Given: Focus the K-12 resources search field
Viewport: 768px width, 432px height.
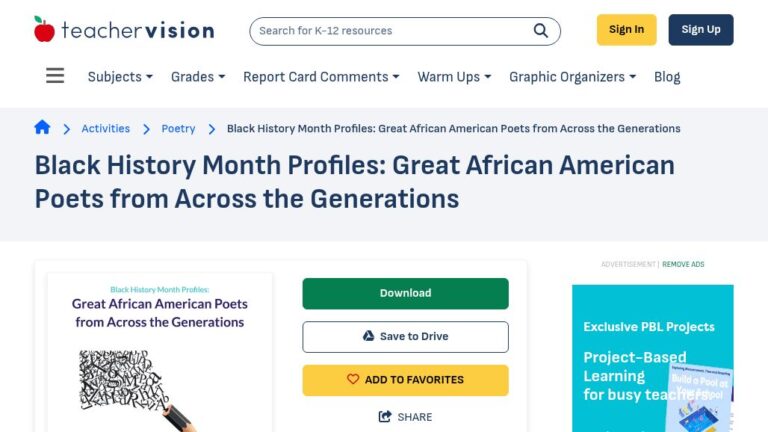Looking at the screenshot, I should tap(392, 31).
